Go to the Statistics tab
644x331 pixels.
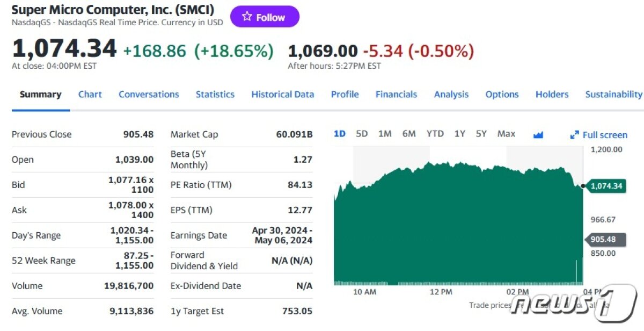pyautogui.click(x=215, y=95)
